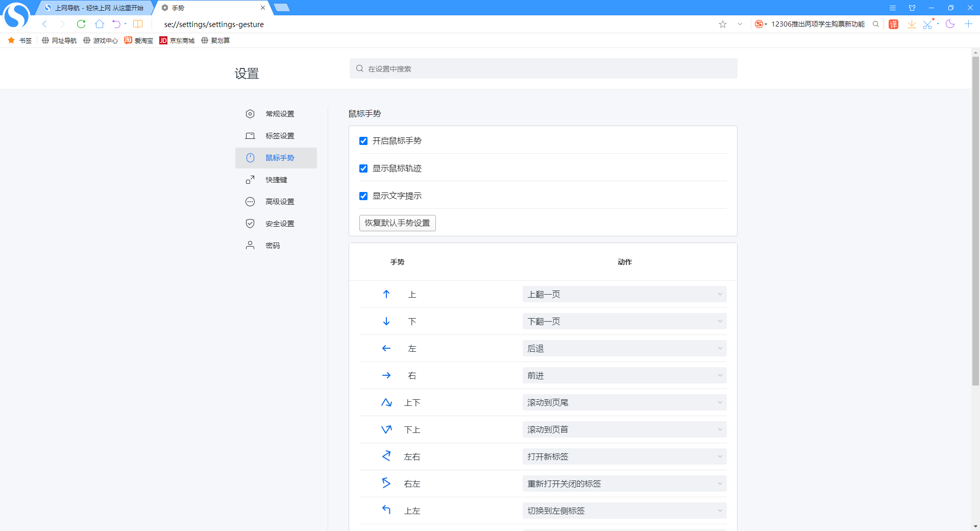Open a new tab with the plus icon
The width and height of the screenshot is (980, 531).
tap(968, 24)
